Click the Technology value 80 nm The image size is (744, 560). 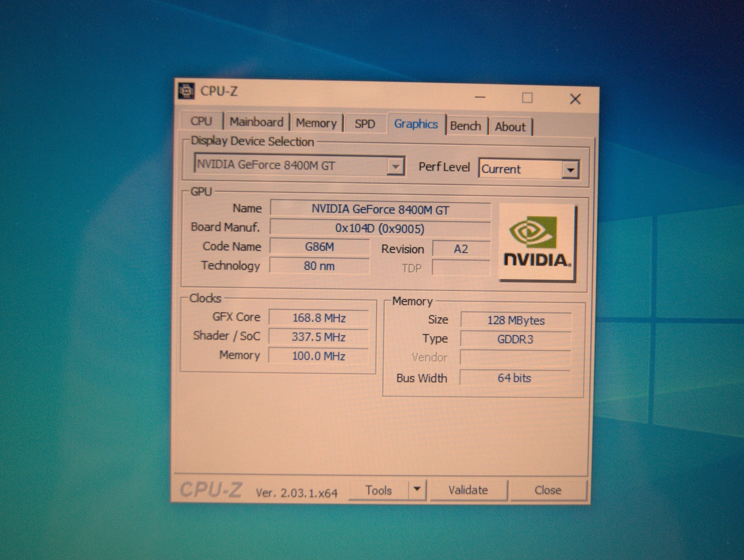pyautogui.click(x=319, y=266)
